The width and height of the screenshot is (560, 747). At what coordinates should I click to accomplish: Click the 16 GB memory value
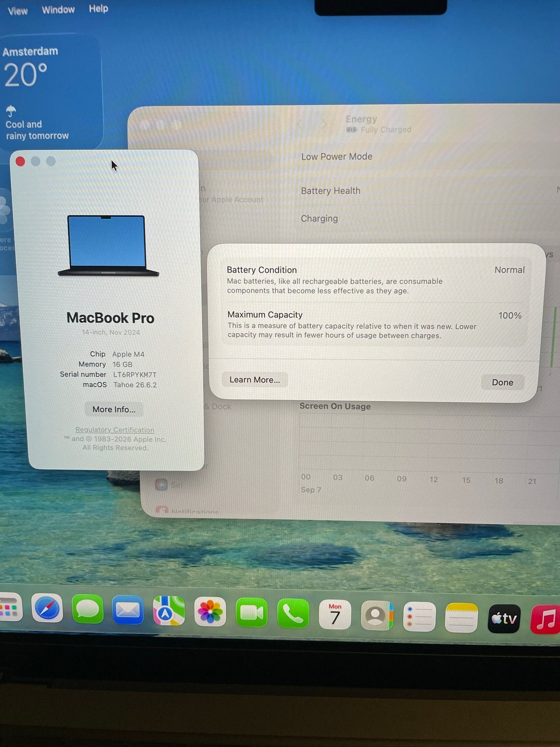point(122,365)
